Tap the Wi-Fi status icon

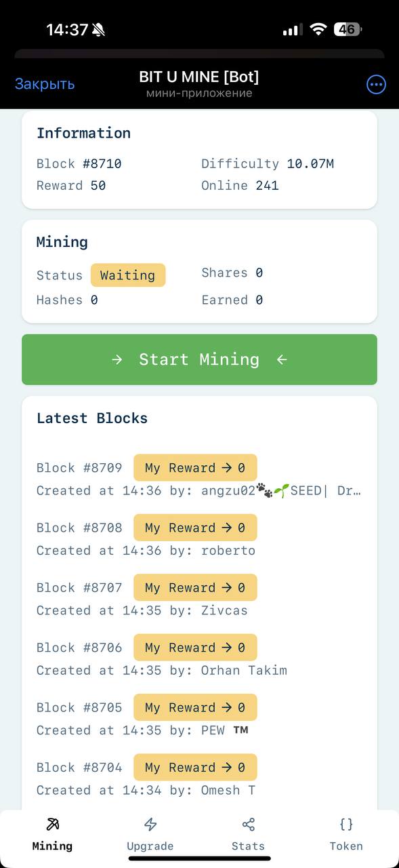point(318,29)
